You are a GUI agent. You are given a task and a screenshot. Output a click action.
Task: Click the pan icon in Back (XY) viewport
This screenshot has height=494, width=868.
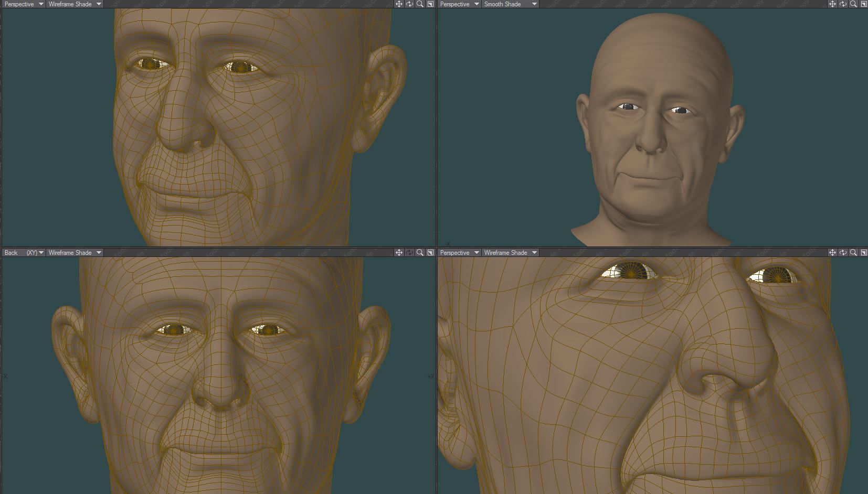[399, 253]
